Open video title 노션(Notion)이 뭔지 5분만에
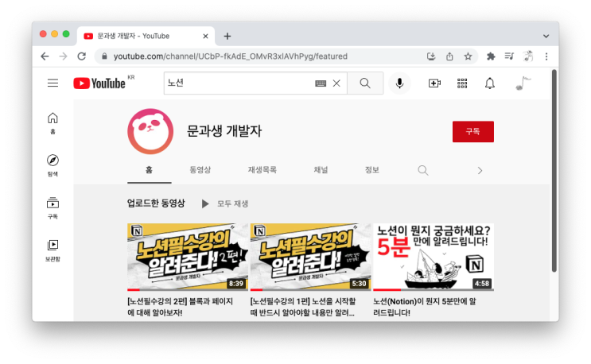Screen dimensions: 591x364 click(425, 307)
